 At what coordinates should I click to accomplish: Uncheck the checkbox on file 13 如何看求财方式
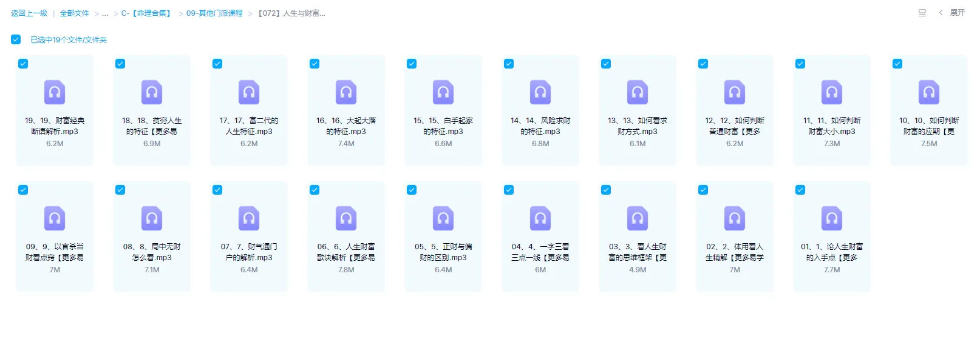click(x=606, y=64)
